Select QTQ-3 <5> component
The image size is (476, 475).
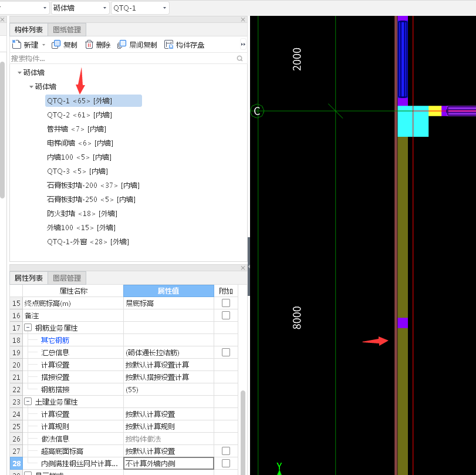[x=77, y=171]
